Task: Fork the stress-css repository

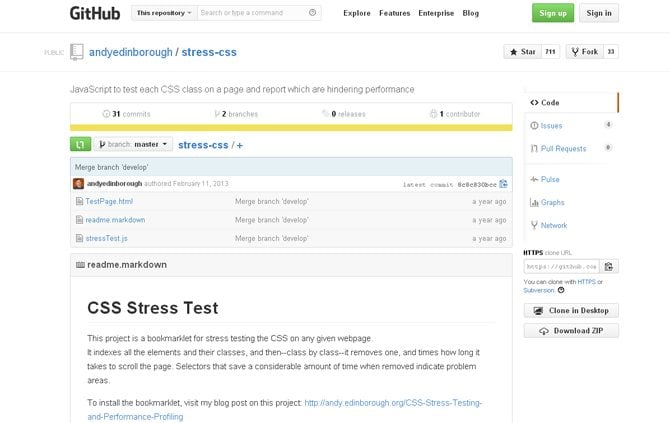Action: click(585, 52)
